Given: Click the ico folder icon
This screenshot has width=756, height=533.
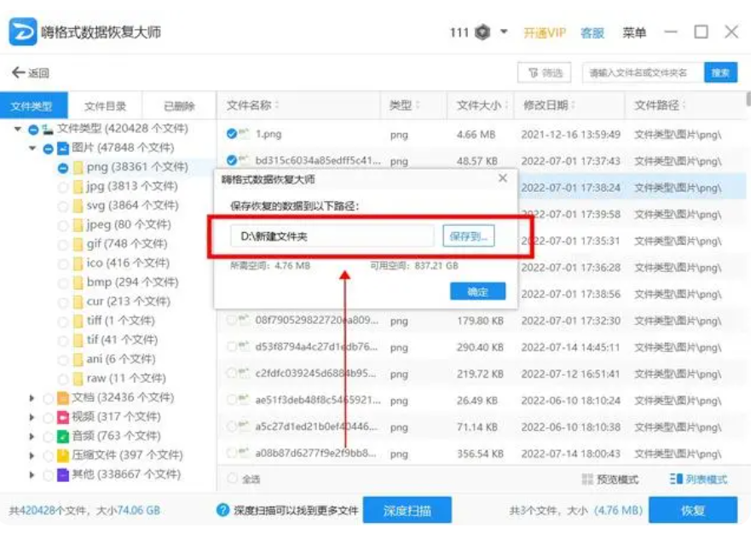Looking at the screenshot, I should (78, 264).
